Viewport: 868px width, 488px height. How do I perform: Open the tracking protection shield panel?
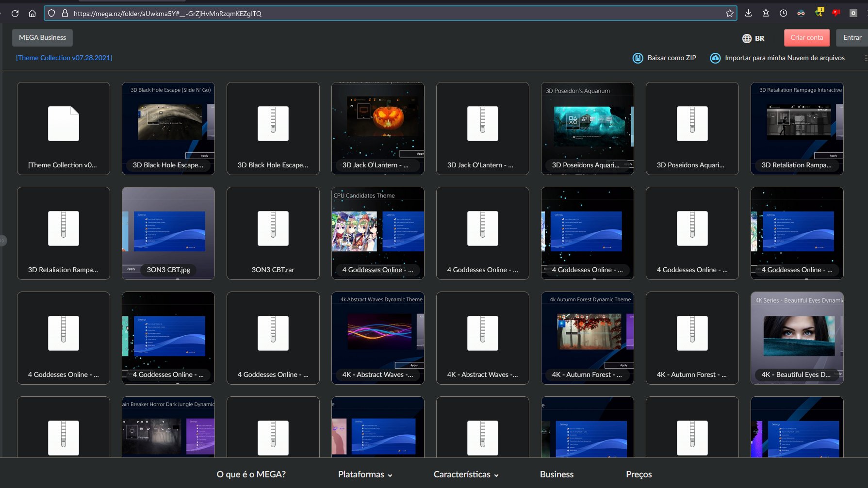coord(51,14)
